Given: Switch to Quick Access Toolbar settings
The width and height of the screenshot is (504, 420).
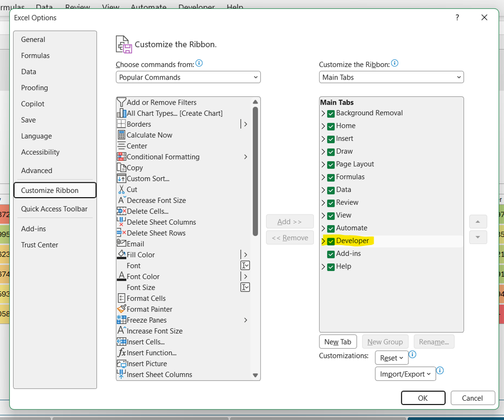Looking at the screenshot, I should tap(55, 209).
